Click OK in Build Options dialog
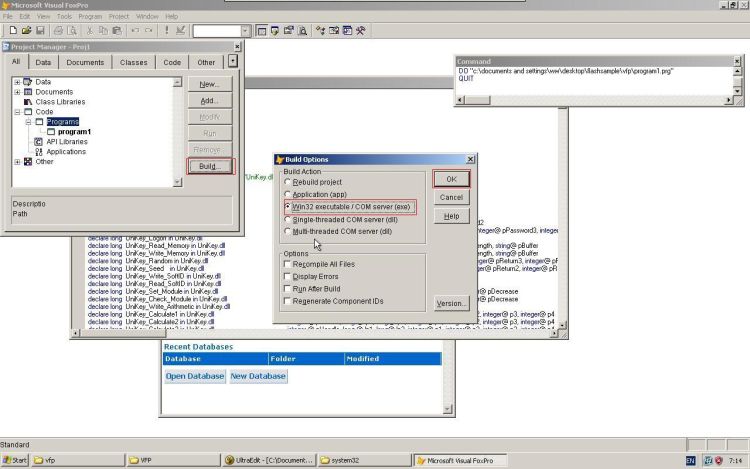Image resolution: width=750 pixels, height=469 pixels. tap(452, 179)
